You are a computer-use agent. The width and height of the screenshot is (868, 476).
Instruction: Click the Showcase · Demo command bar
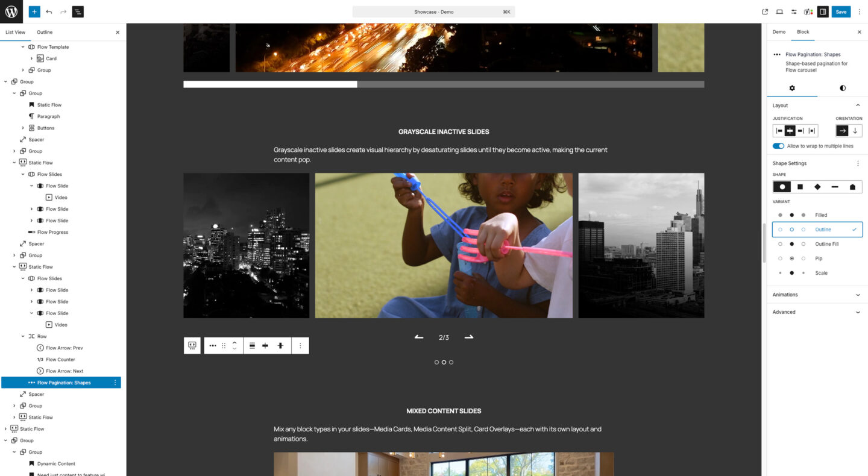[x=433, y=11]
